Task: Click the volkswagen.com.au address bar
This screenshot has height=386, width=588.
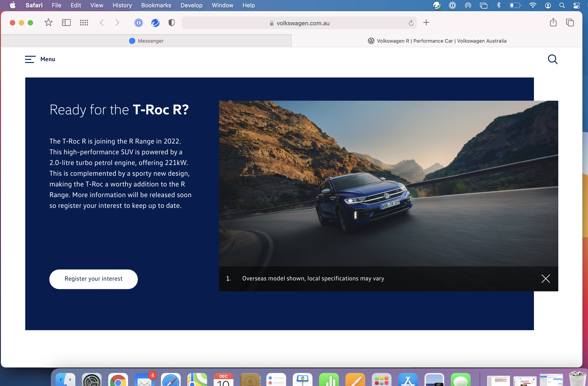Action: [299, 23]
